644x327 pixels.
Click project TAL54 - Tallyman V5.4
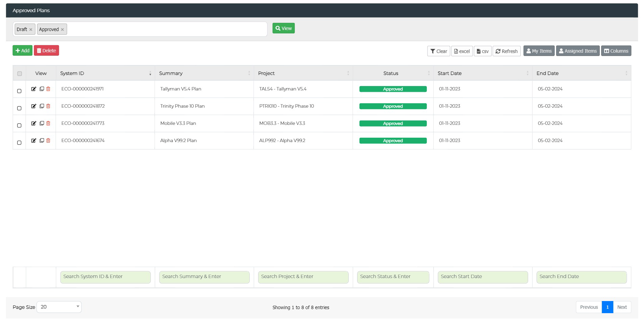(283, 89)
